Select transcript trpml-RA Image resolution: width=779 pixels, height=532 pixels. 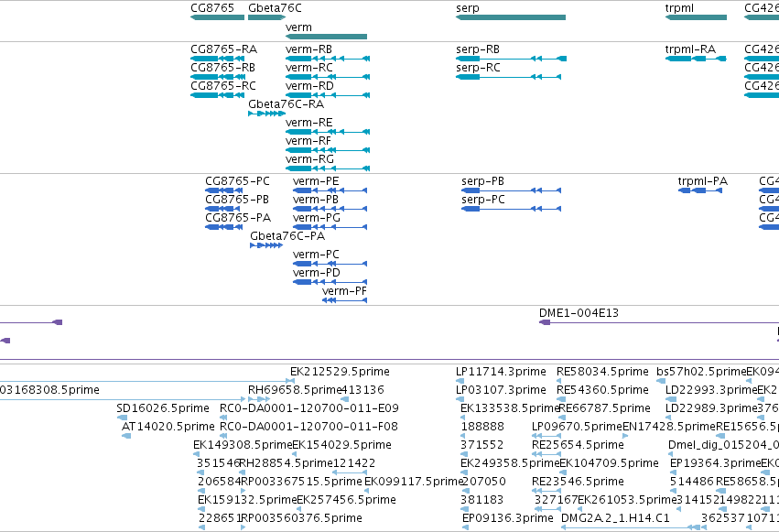(696, 59)
